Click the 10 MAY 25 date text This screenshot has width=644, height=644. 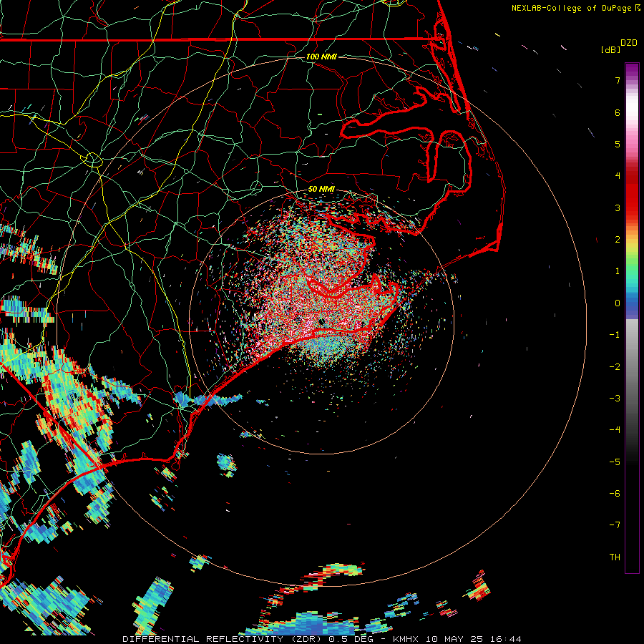454,639
